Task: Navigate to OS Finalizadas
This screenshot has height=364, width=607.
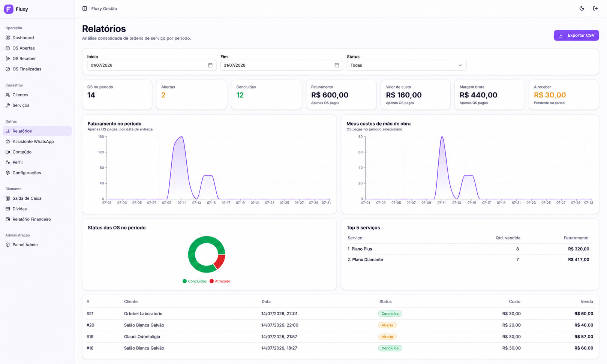Action: click(37, 69)
